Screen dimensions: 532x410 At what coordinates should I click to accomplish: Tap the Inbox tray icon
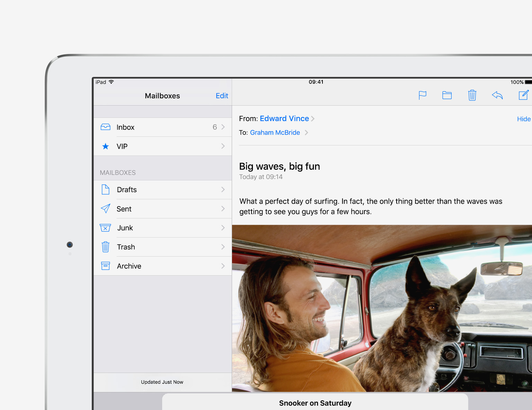click(x=105, y=127)
